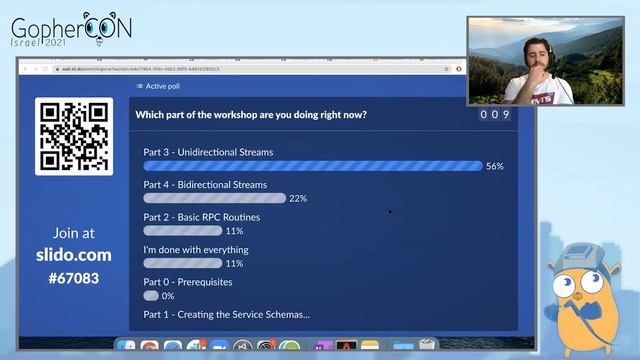Image resolution: width=640 pixels, height=360 pixels.
Task: Click the 11% value for Part 2
Action: pyautogui.click(x=234, y=231)
